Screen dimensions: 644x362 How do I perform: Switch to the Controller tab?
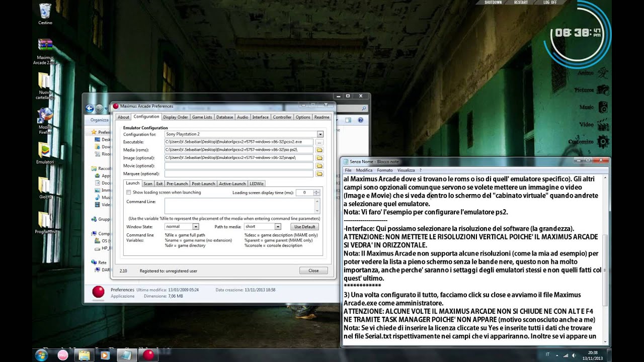(x=282, y=117)
